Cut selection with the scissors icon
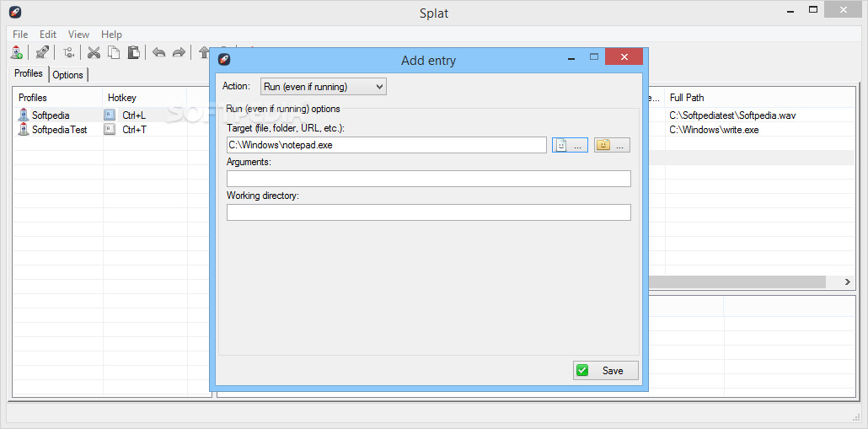This screenshot has height=429, width=868. (94, 52)
